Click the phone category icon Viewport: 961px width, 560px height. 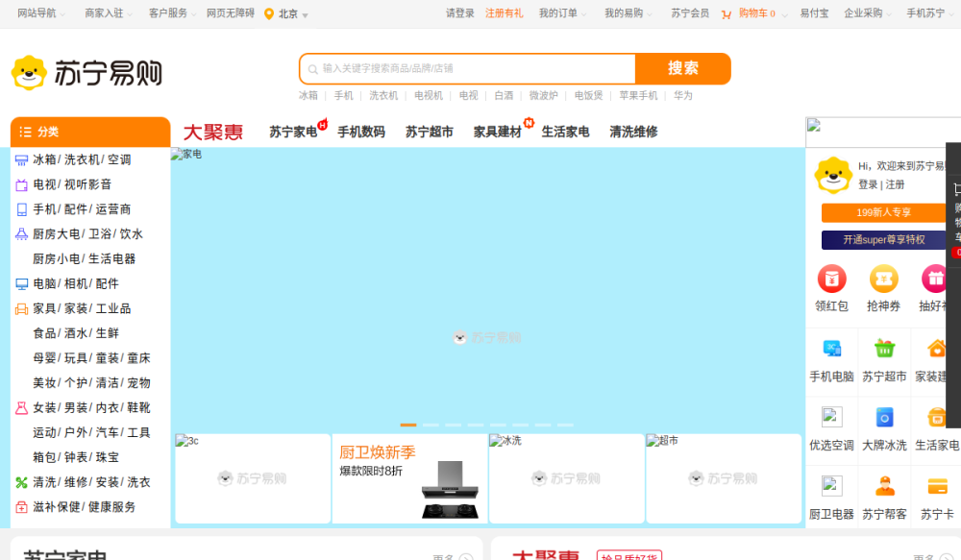pyautogui.click(x=21, y=209)
